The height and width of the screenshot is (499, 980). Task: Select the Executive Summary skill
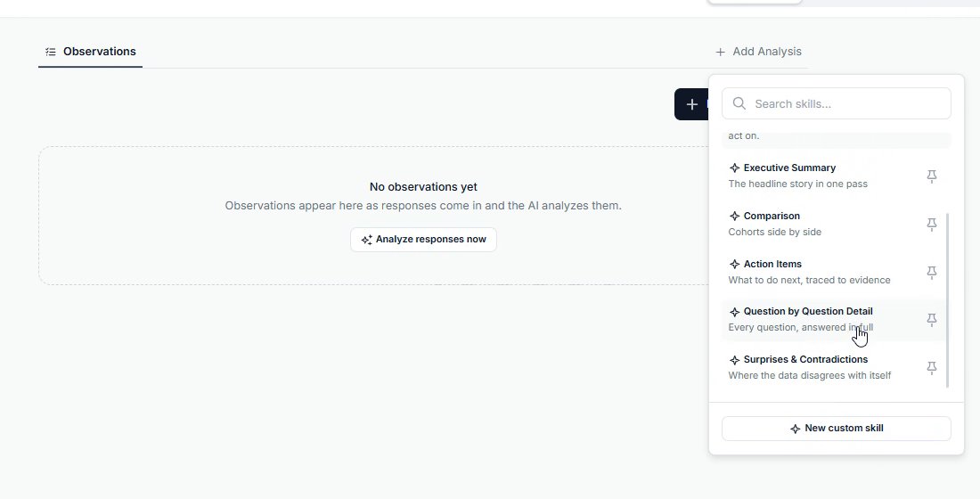(837, 176)
